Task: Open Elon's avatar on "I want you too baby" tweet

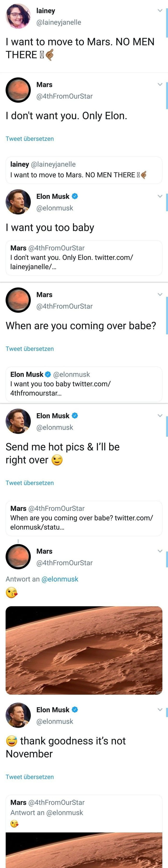Action: tap(18, 202)
